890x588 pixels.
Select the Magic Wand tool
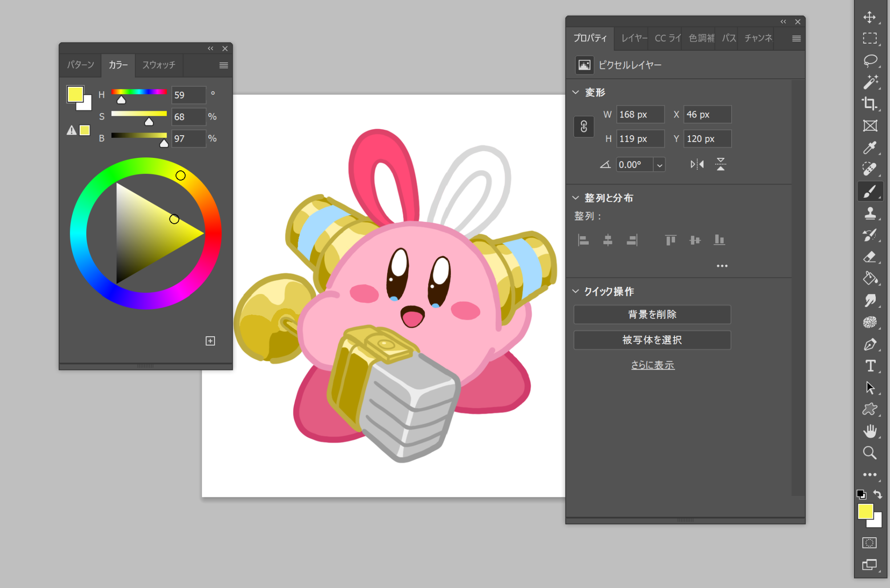point(870,82)
